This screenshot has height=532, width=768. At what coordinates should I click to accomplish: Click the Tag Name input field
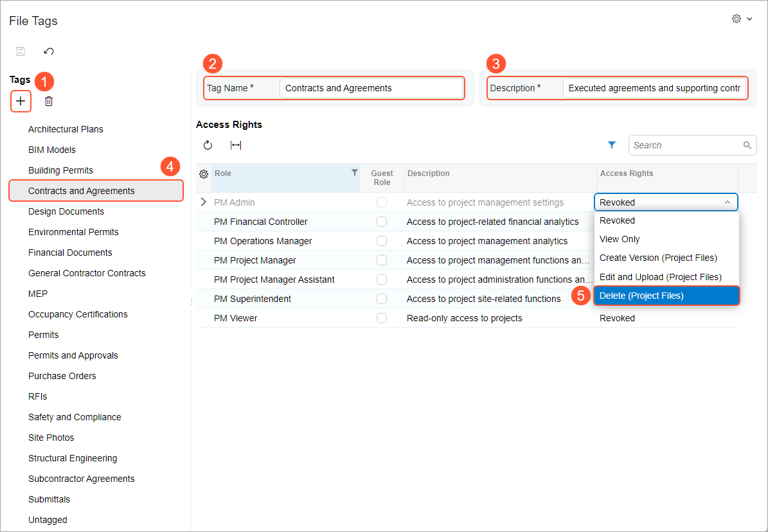point(371,88)
